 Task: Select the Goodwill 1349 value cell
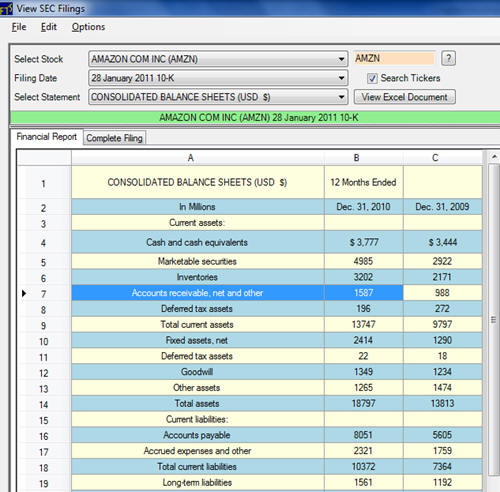(x=364, y=372)
